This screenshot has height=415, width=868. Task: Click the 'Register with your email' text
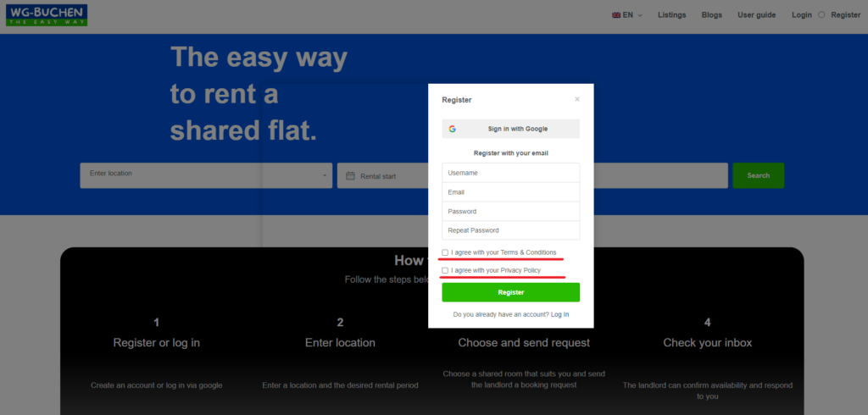coord(510,153)
